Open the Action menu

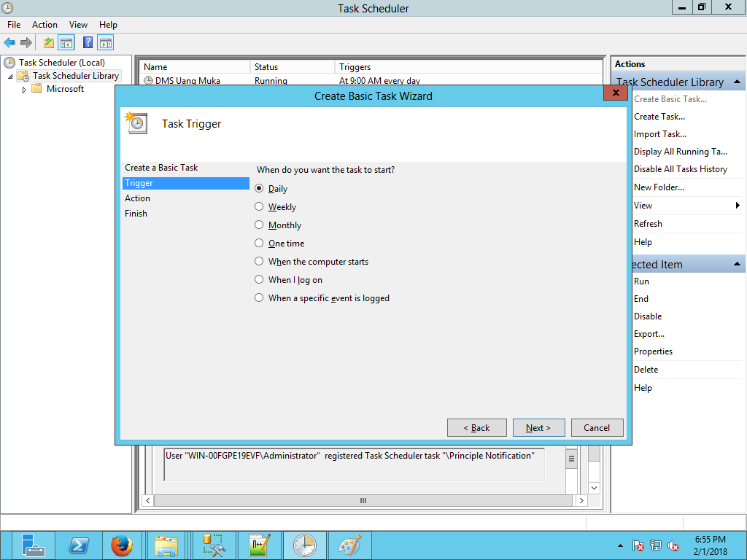coord(44,25)
